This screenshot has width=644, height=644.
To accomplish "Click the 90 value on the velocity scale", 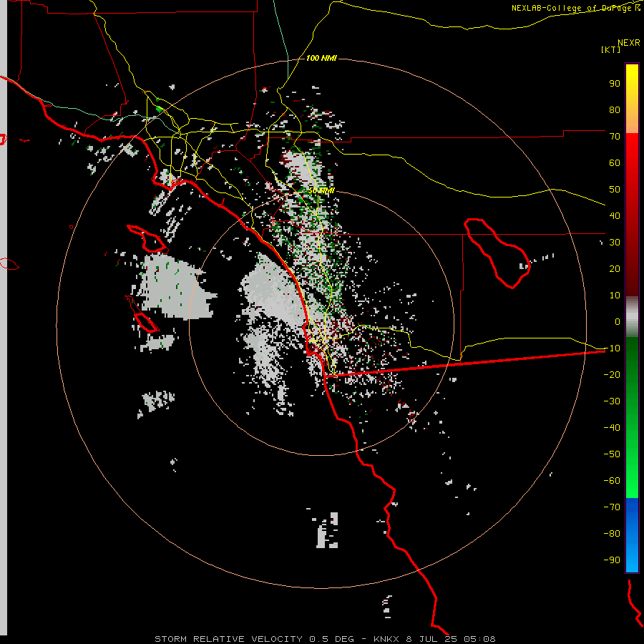I will [x=615, y=84].
